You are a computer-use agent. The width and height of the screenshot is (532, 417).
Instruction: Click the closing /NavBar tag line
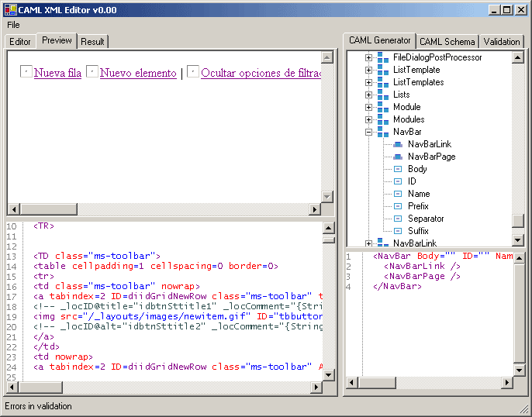[397, 287]
